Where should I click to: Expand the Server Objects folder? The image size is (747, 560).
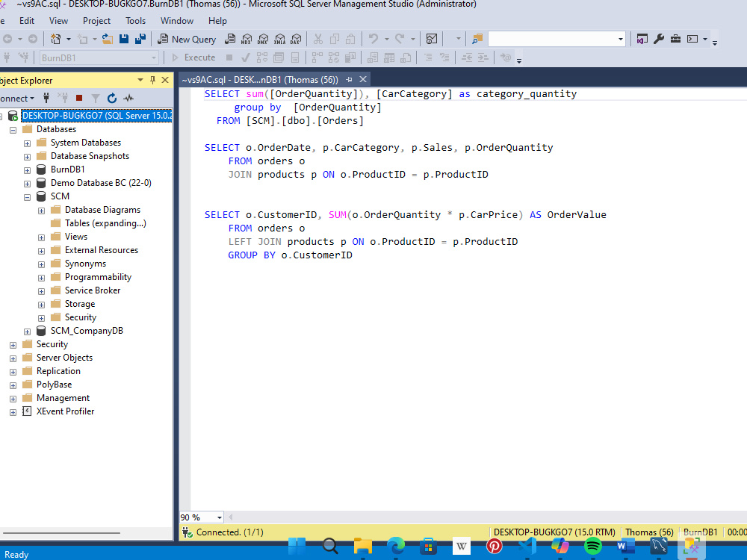click(13, 358)
